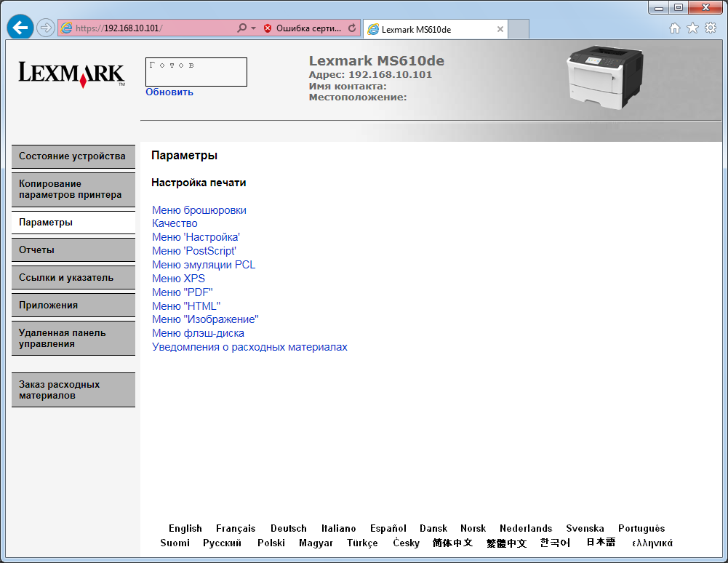
Task: Switch language to Magyar
Action: click(x=316, y=543)
